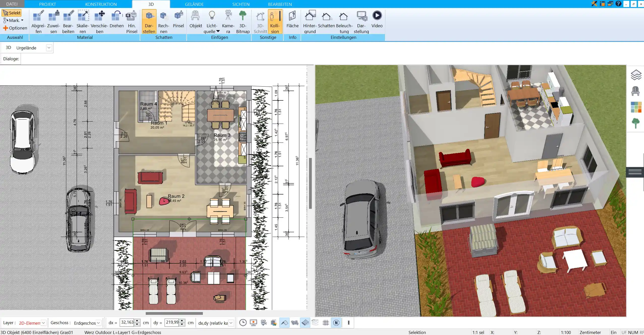Image resolution: width=644 pixels, height=335 pixels.
Task: Open the Fläche info tool
Action: coord(292,19)
